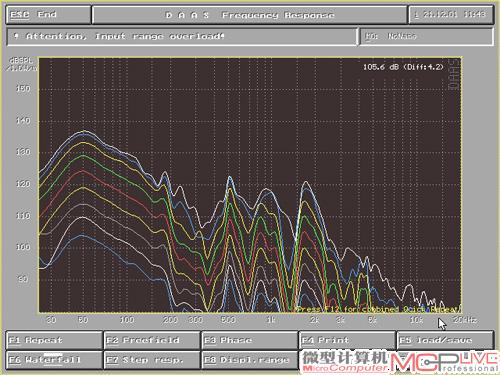The image size is (500, 375).
Task: Click the 20kHz frequency label
Action: click(x=465, y=320)
